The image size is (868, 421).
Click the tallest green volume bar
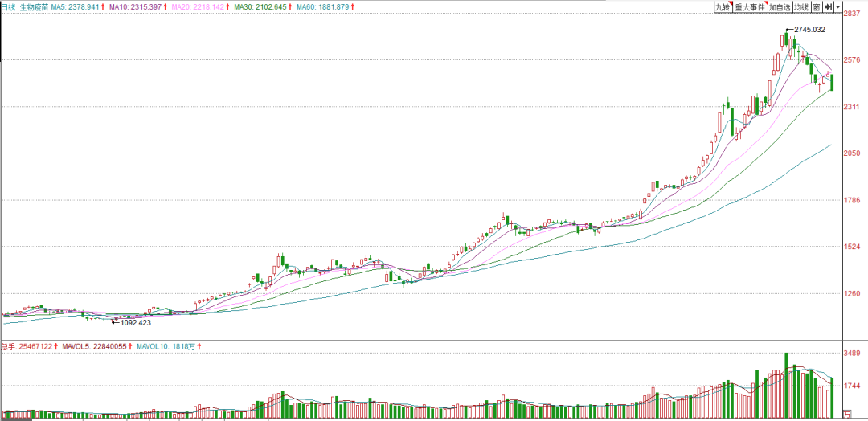[x=785, y=385]
